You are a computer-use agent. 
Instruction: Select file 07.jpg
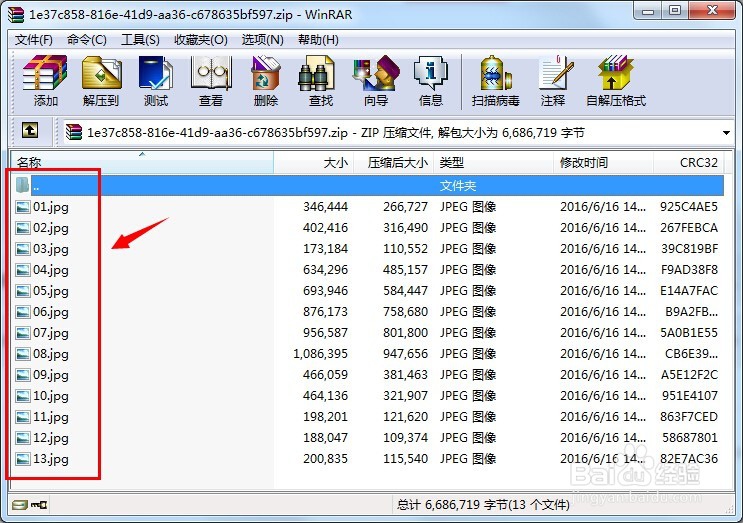point(51,333)
